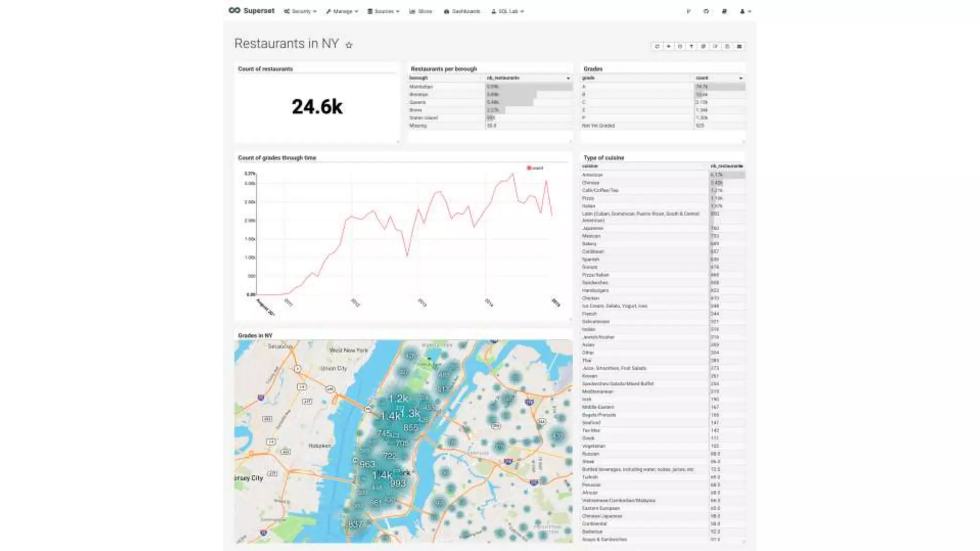980x551 pixels.
Task: Open the Sources dropdown menu
Action: click(383, 11)
